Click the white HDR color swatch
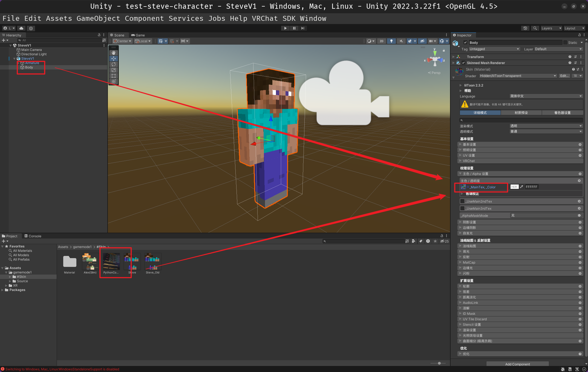 (514, 187)
